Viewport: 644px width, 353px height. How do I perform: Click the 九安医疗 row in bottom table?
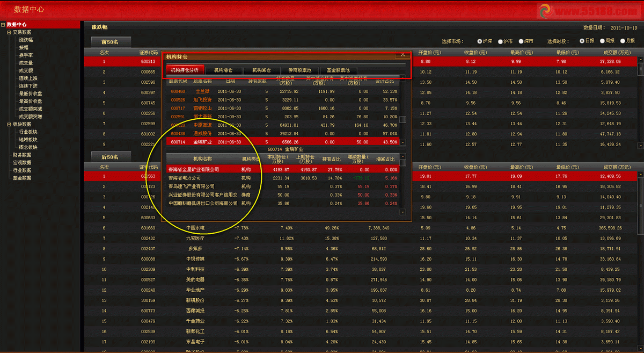tap(361, 238)
